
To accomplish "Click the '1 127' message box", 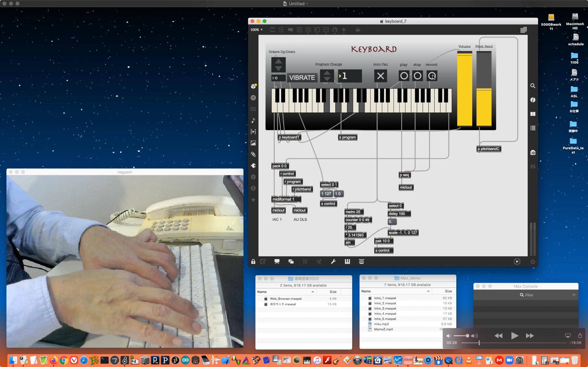I will pyautogui.click(x=326, y=194).
